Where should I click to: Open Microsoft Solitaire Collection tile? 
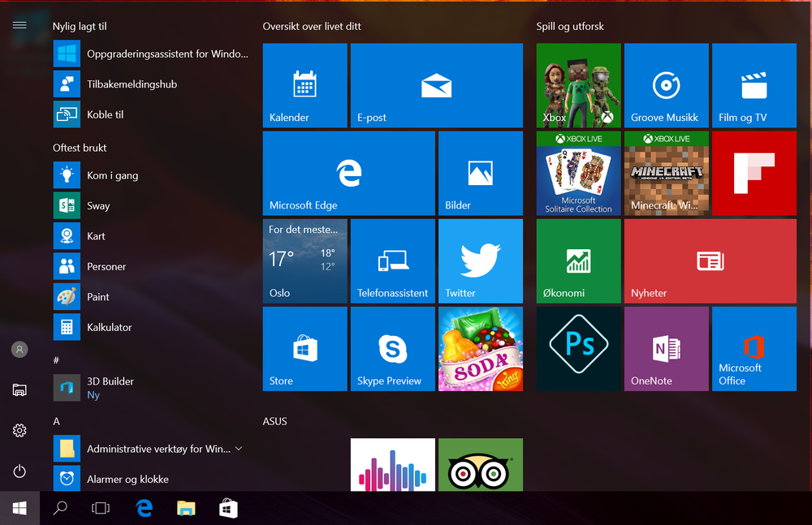click(x=578, y=173)
